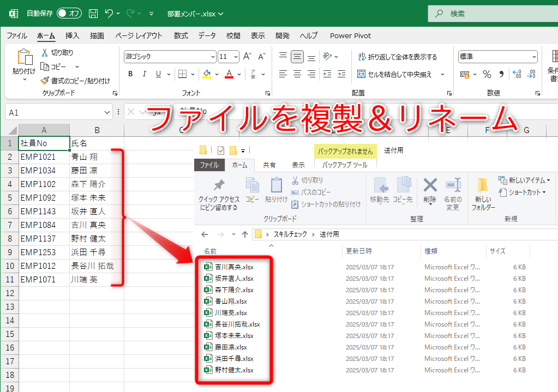Viewport: 558px width, 392px height.
Task: Apply comma style with the 桁区切り icon
Action: [501, 74]
